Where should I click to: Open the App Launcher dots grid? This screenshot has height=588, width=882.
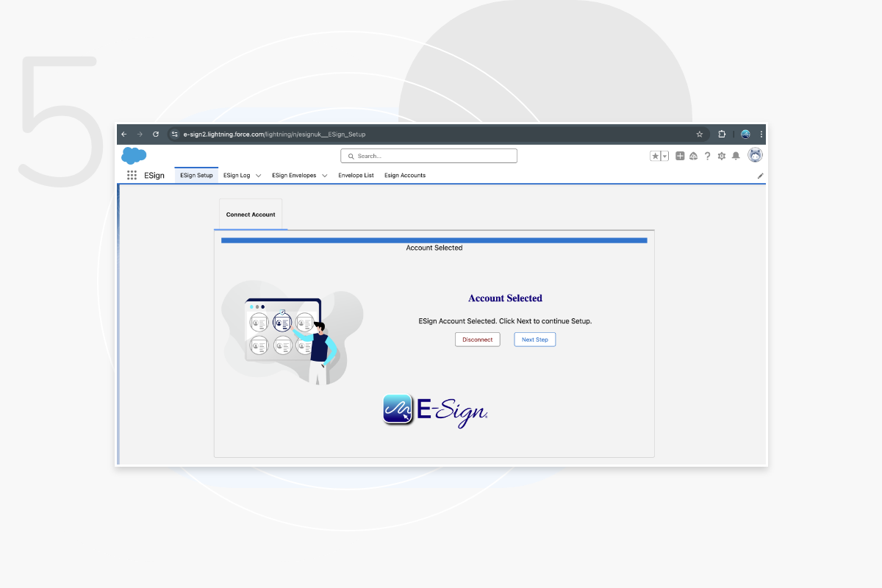point(132,176)
